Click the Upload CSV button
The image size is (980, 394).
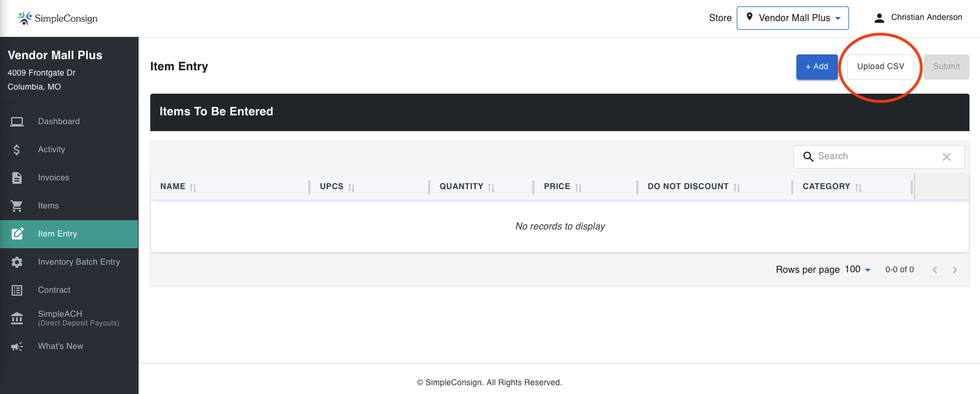click(x=881, y=67)
